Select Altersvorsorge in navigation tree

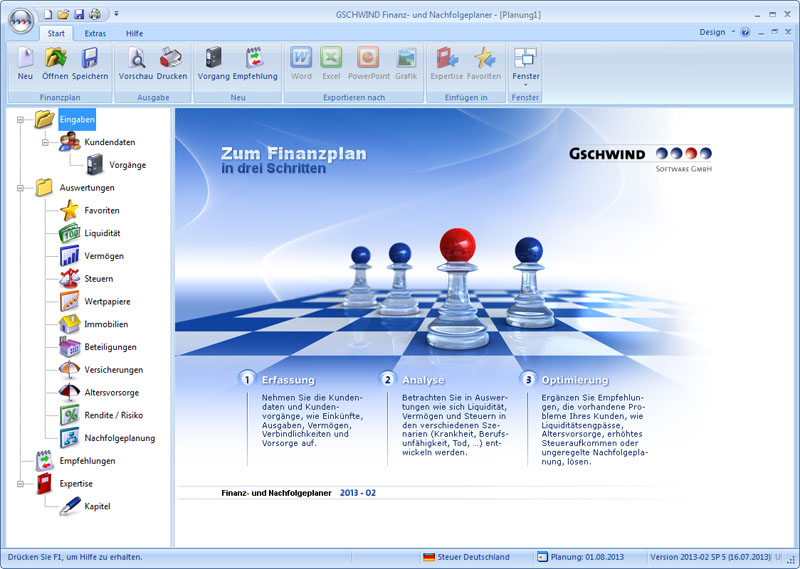click(x=111, y=392)
